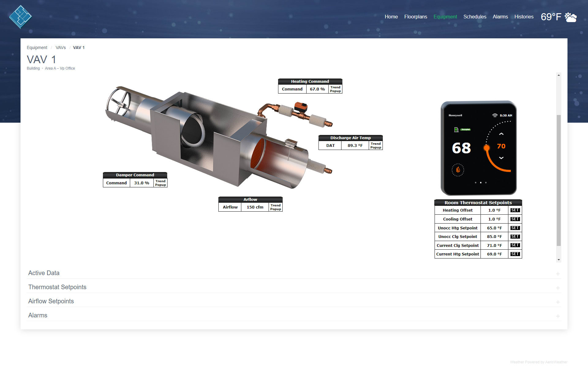Click Current Htg Setpoint value 69.0 °F
Image resolution: width=588 pixels, height=368 pixels.
click(494, 254)
